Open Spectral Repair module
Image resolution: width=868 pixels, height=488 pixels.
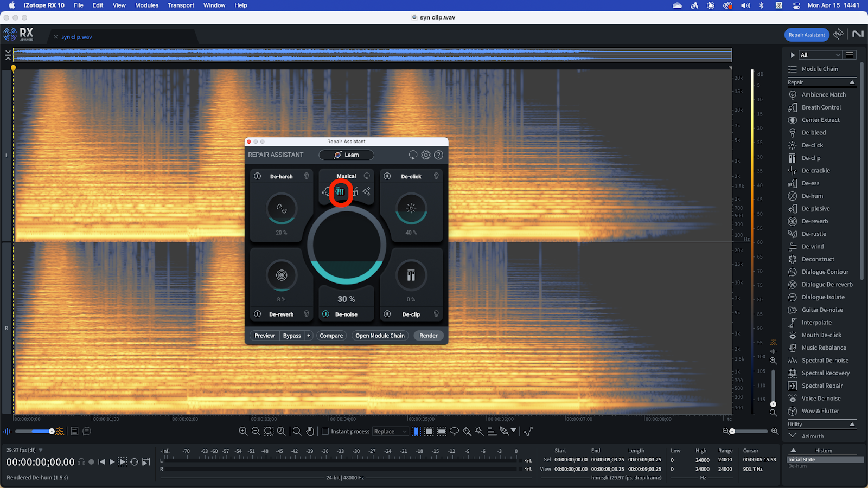tap(822, 386)
